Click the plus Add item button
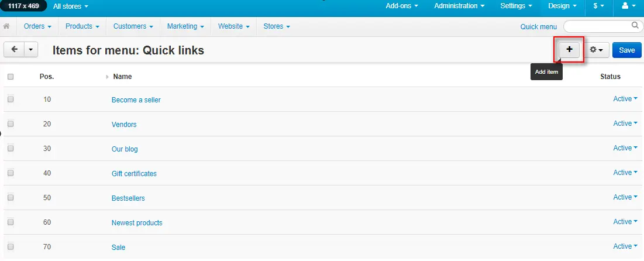 coord(569,50)
